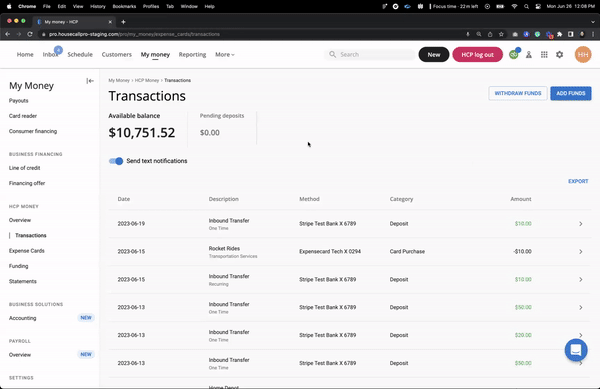Expand the More navigation dropdown
Image resolution: width=600 pixels, height=389 pixels.
tap(225, 55)
